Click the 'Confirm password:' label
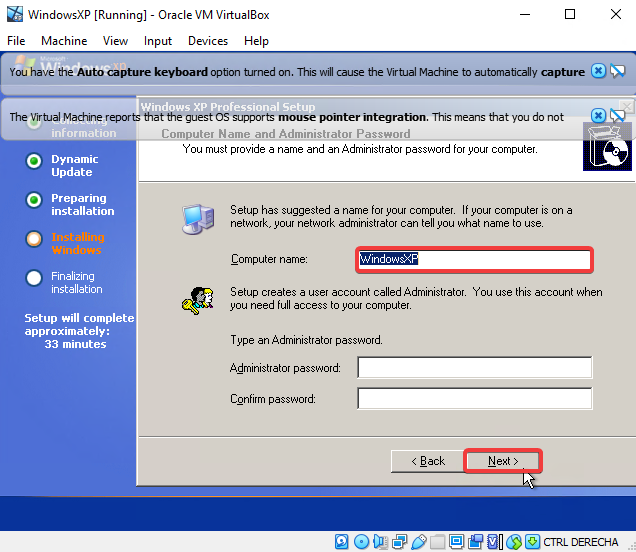The width and height of the screenshot is (636, 552). [273, 399]
